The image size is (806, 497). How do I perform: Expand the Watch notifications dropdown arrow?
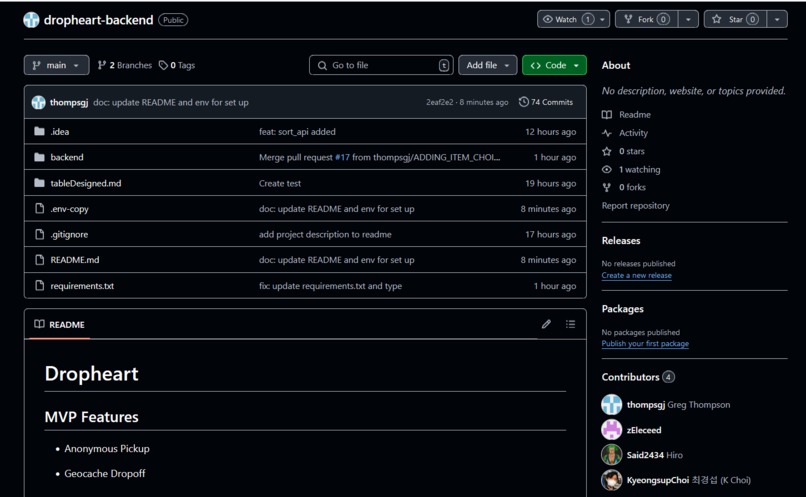pos(602,20)
